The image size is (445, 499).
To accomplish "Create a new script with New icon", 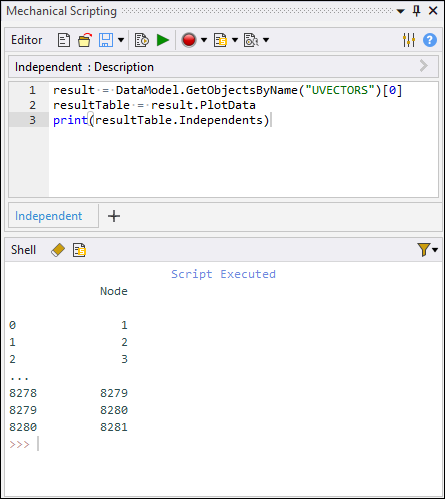I will coord(64,40).
